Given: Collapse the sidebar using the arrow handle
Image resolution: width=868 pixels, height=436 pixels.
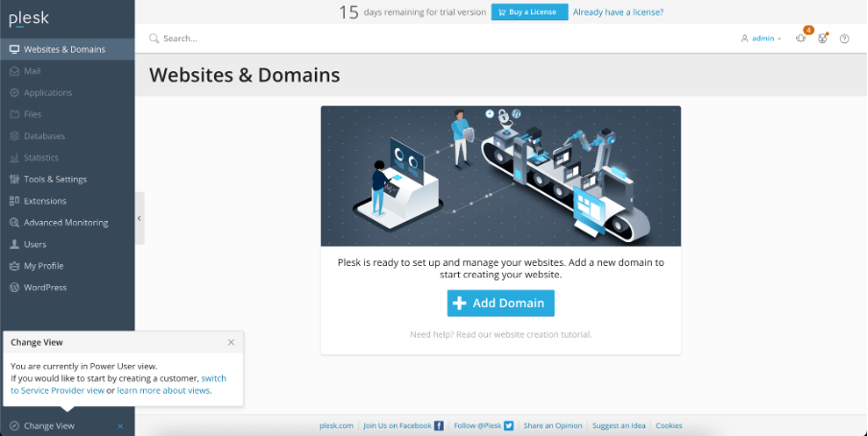Looking at the screenshot, I should click(139, 218).
